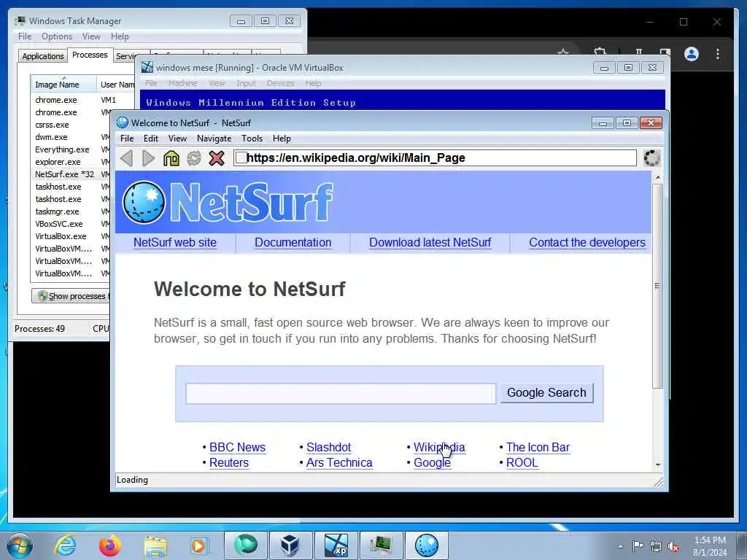Stop loading with the red X icon

[216, 158]
